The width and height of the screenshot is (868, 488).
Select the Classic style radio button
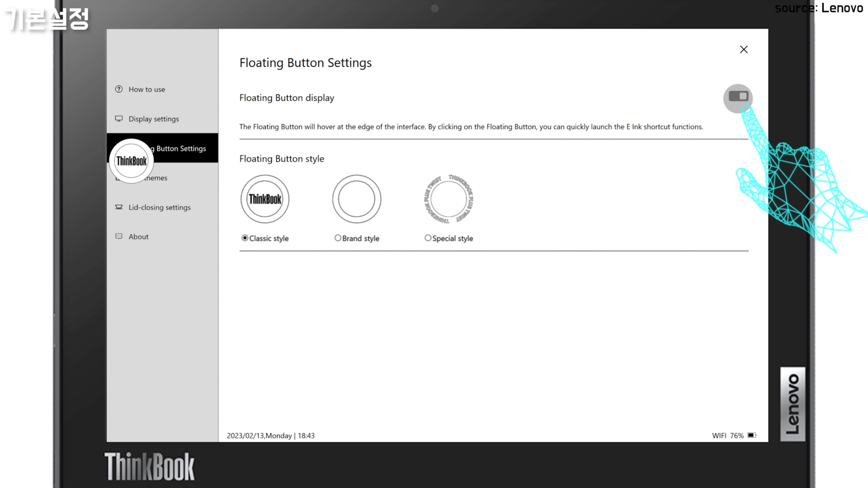coord(245,238)
